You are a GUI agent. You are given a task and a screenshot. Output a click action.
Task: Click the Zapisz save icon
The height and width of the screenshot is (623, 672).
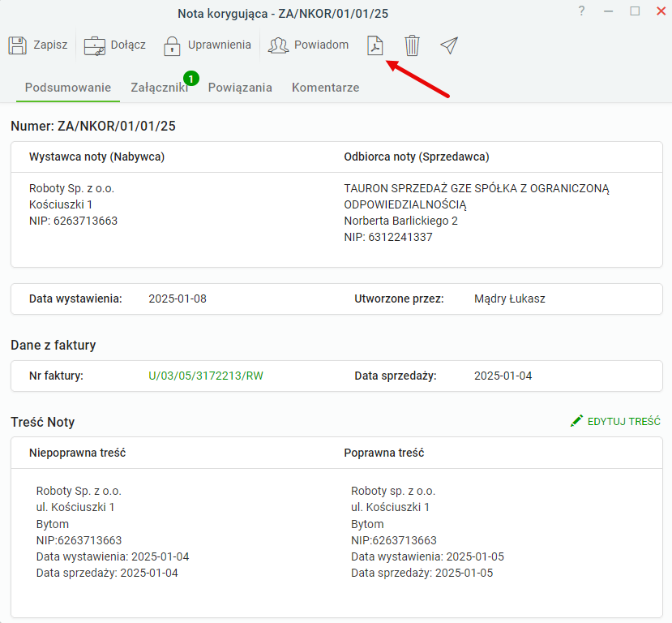[x=18, y=45]
